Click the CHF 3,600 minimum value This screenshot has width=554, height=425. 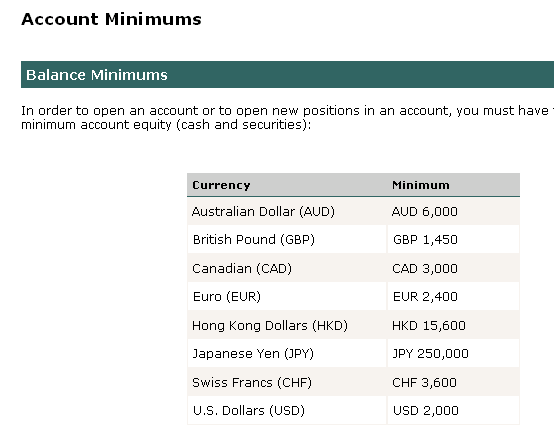(x=424, y=383)
